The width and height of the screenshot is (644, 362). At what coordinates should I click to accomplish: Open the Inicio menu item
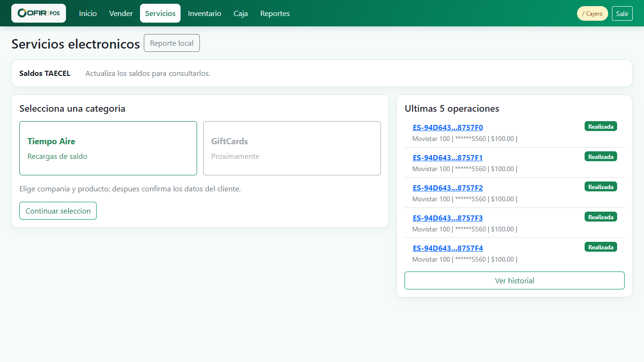88,13
